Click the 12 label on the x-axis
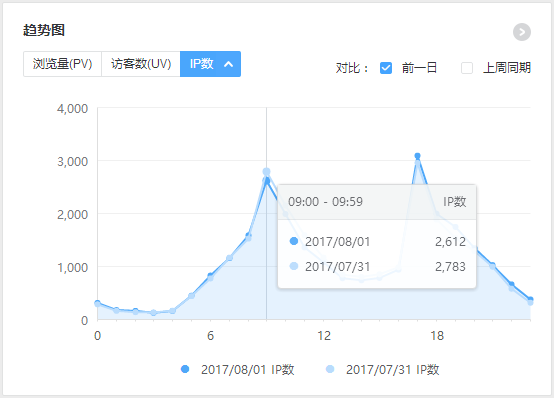554x398 pixels. (324, 335)
